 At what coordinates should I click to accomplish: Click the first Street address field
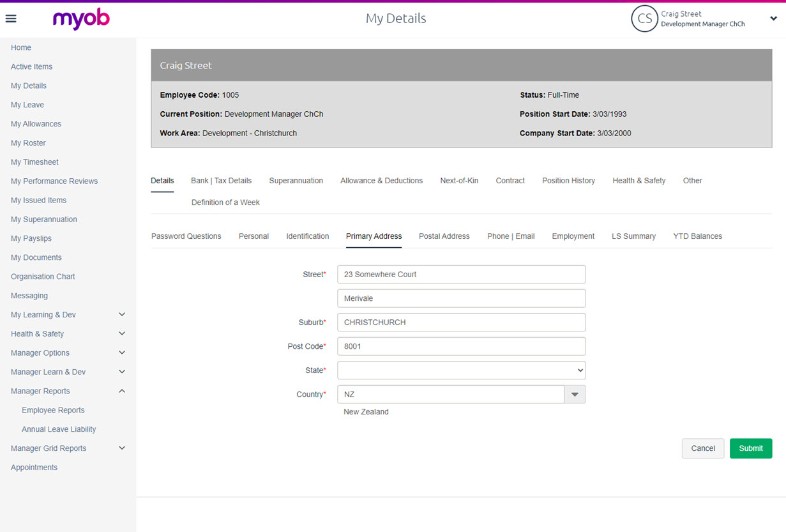point(461,275)
